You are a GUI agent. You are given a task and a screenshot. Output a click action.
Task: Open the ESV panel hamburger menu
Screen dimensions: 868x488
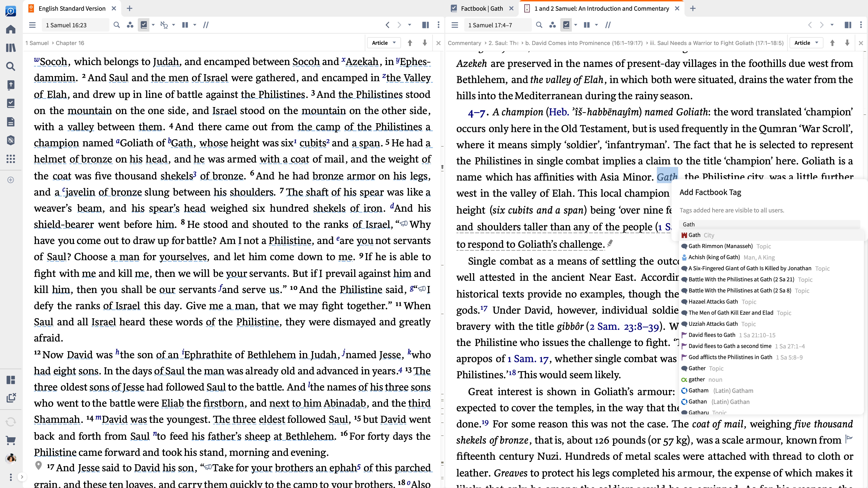coord(32,25)
